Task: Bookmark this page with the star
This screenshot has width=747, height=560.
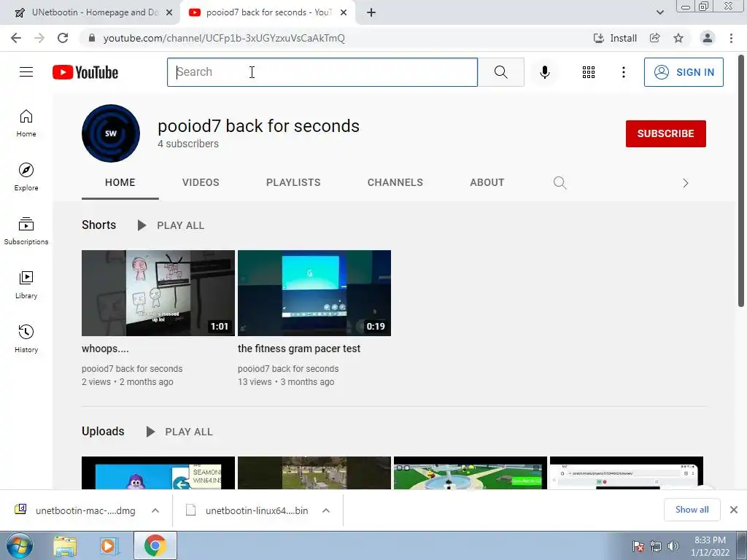Action: [x=678, y=38]
